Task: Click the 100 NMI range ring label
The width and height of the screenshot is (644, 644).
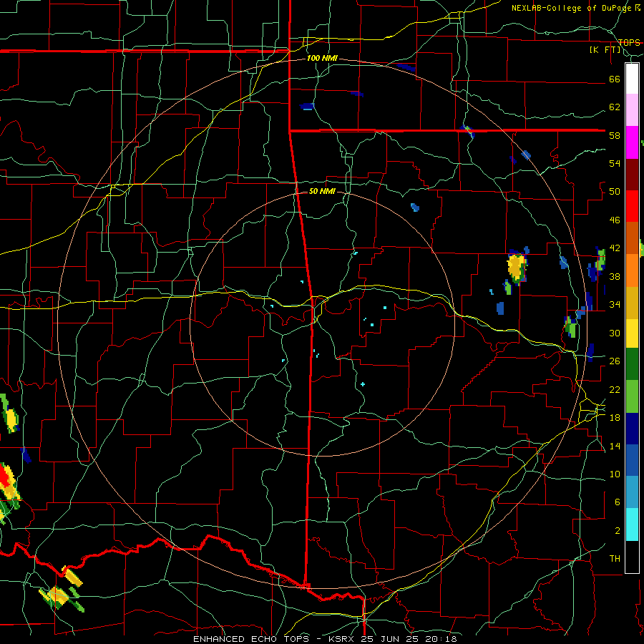Action: [322, 59]
